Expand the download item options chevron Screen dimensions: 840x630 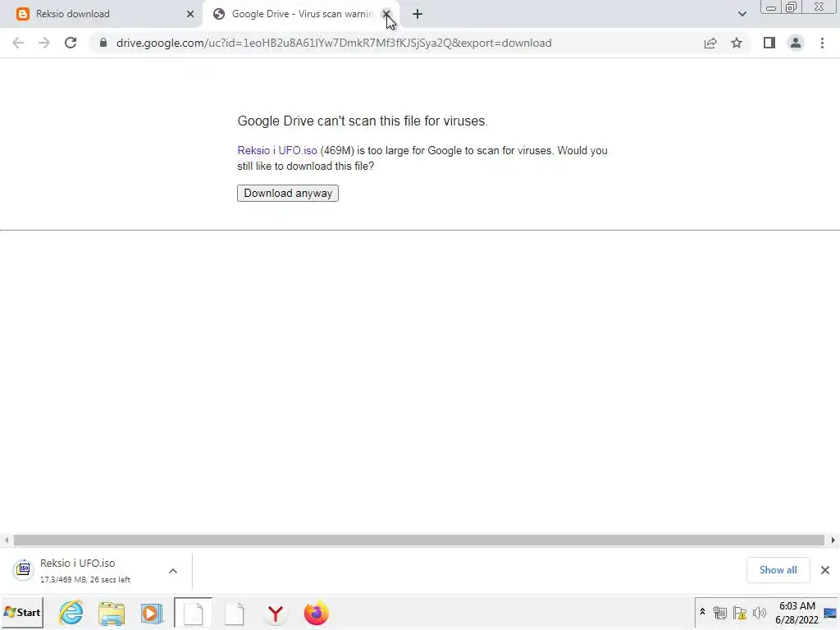[x=173, y=571]
